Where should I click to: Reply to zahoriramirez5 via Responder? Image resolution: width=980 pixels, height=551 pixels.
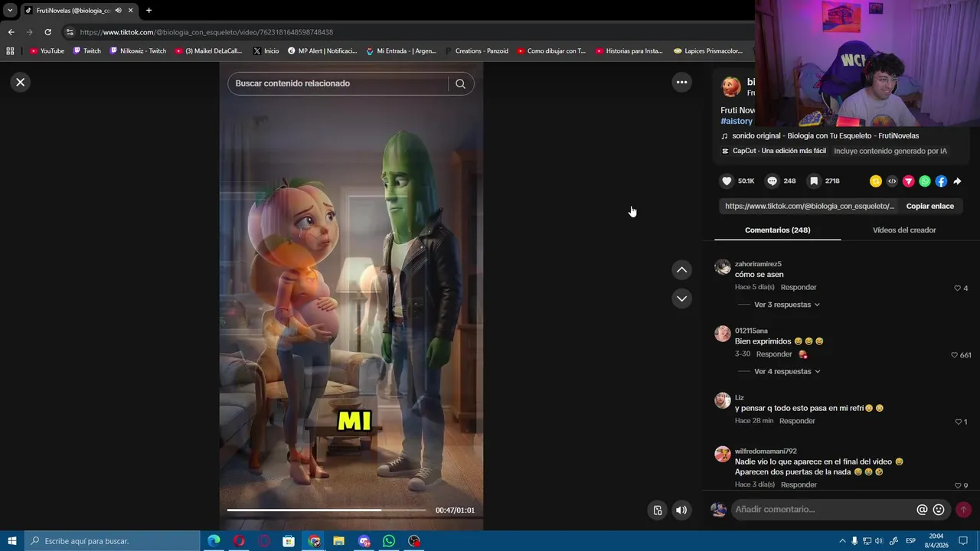click(799, 287)
